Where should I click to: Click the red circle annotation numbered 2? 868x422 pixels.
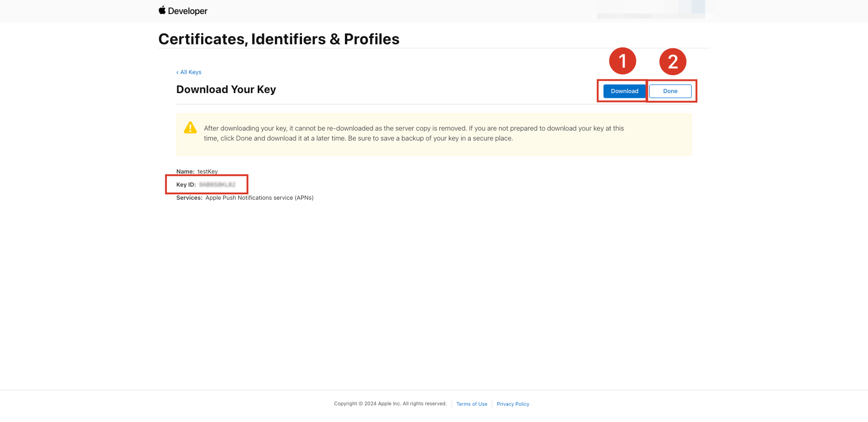673,62
